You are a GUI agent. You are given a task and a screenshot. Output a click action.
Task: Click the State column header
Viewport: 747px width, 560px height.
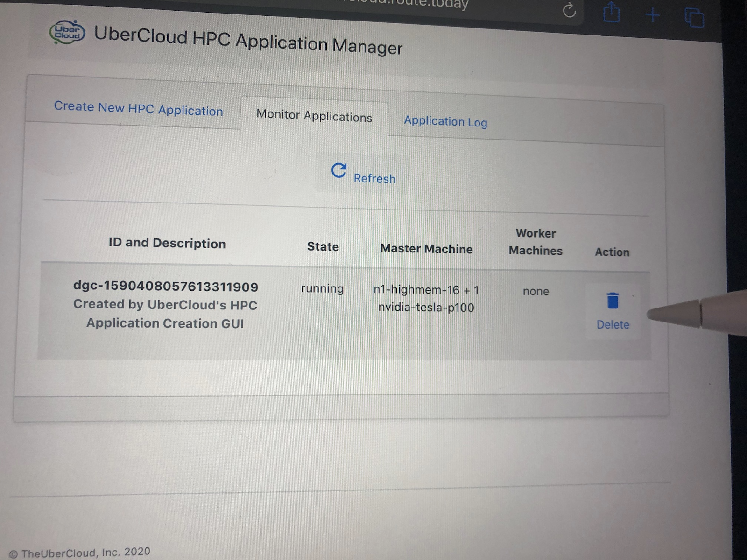[x=323, y=246]
